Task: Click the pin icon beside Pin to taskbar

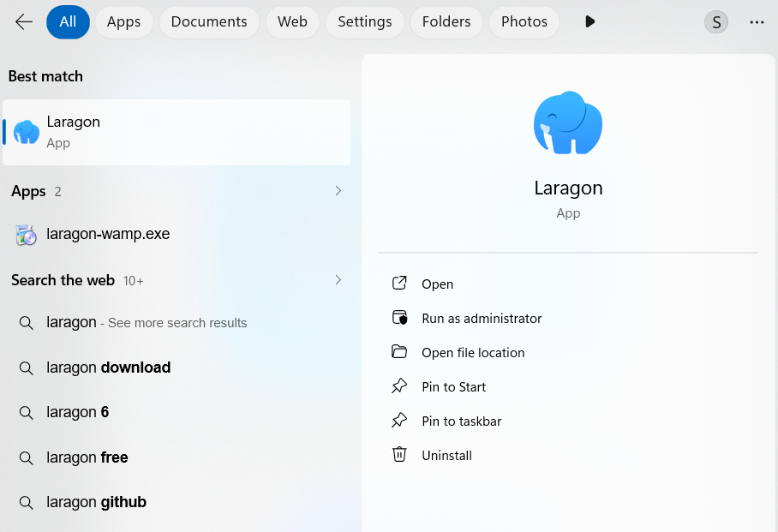Action: (x=399, y=421)
